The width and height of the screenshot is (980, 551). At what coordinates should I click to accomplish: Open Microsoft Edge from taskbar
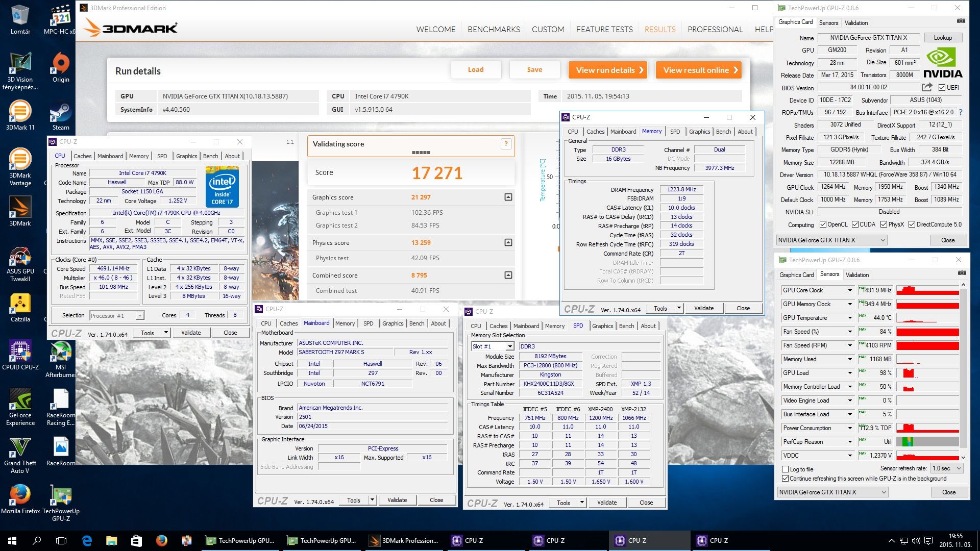tap(87, 541)
